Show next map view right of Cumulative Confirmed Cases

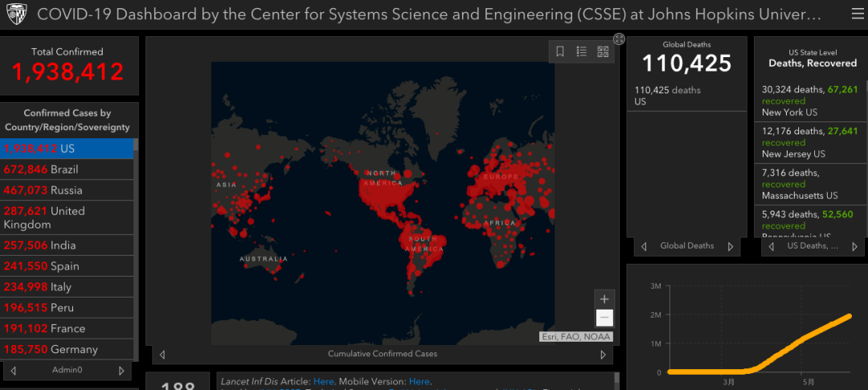[604, 355]
